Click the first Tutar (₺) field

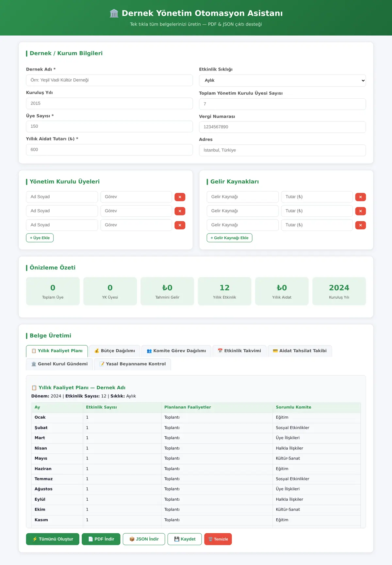click(317, 197)
